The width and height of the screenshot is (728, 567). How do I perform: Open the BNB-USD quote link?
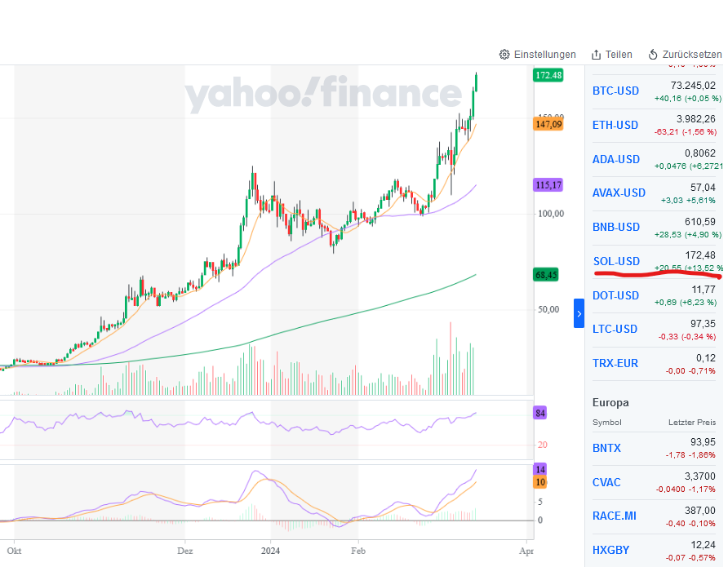pyautogui.click(x=616, y=228)
